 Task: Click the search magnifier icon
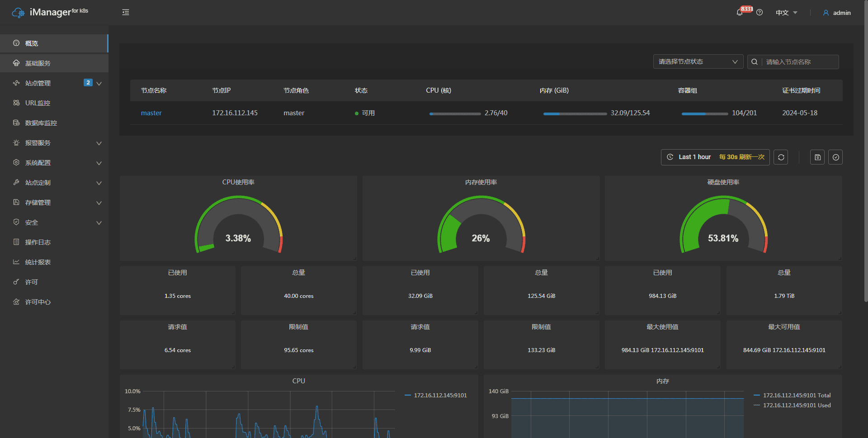pyautogui.click(x=755, y=62)
